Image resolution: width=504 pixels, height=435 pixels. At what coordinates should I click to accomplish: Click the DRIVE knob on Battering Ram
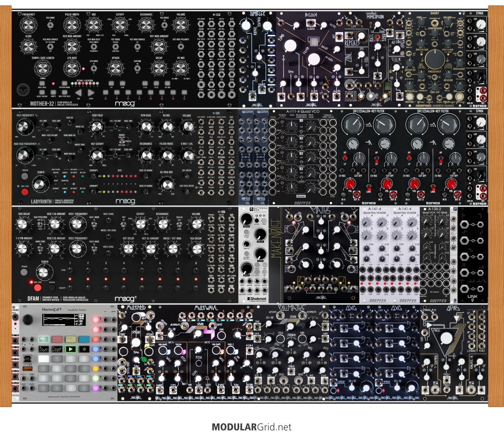pyautogui.click(x=246, y=218)
